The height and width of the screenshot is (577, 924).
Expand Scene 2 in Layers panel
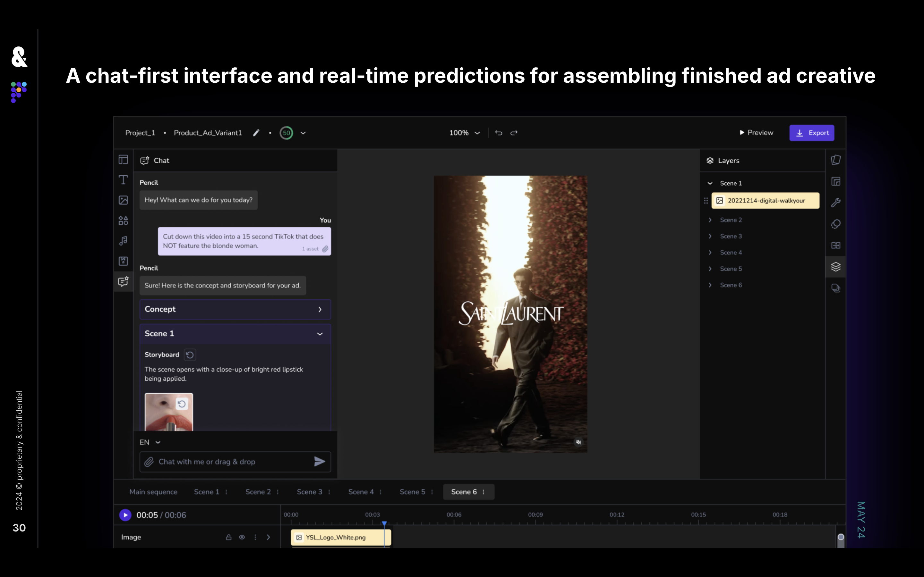[x=710, y=220]
